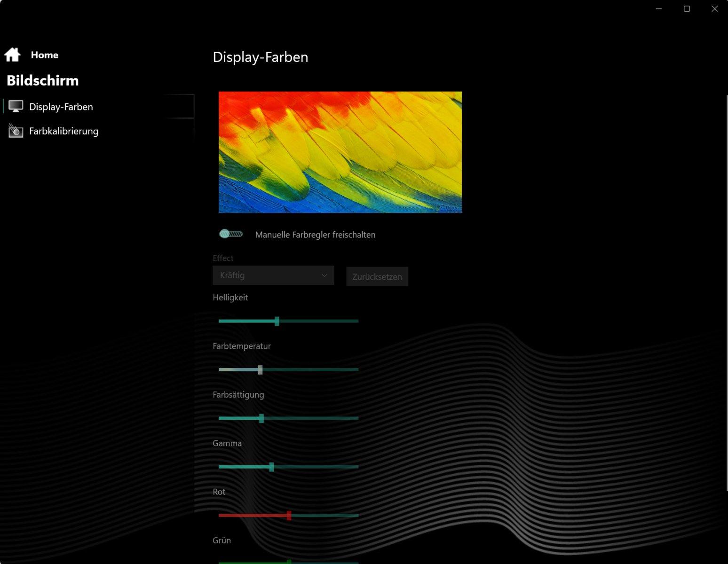Click the chevron arrow of Kräftig dropdown
The width and height of the screenshot is (728, 564).
324,275
